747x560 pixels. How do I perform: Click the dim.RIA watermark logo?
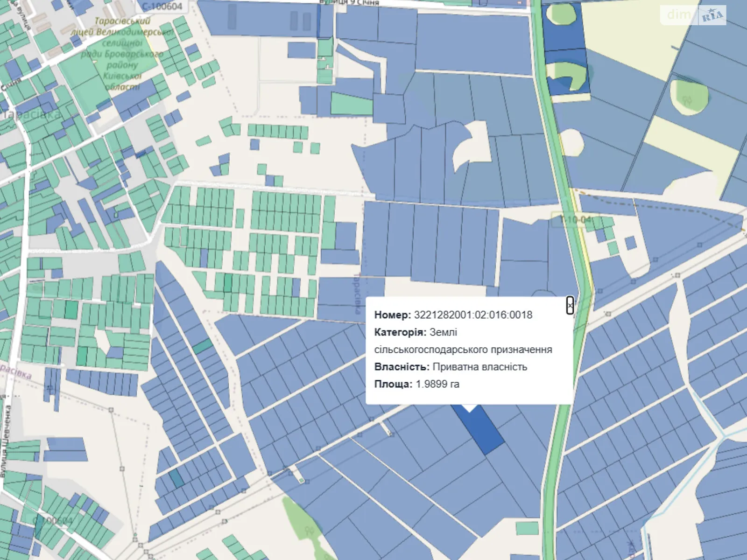tap(693, 15)
